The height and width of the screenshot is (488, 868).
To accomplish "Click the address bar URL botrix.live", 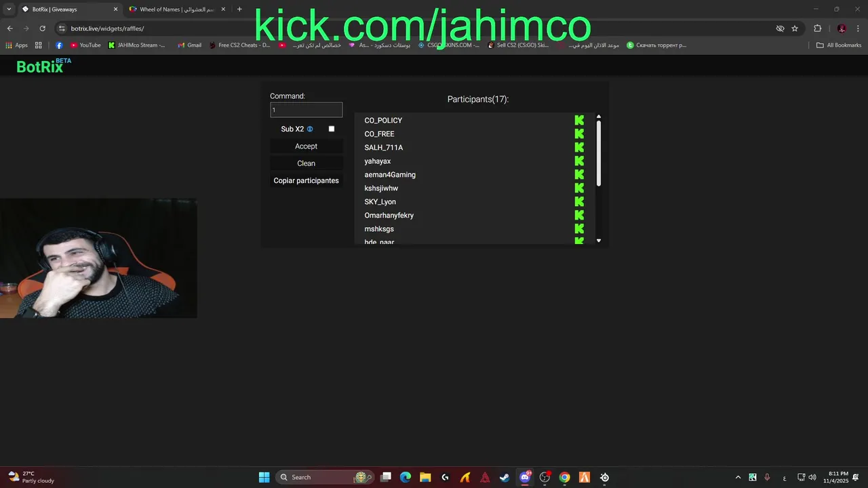I will coord(107,28).
